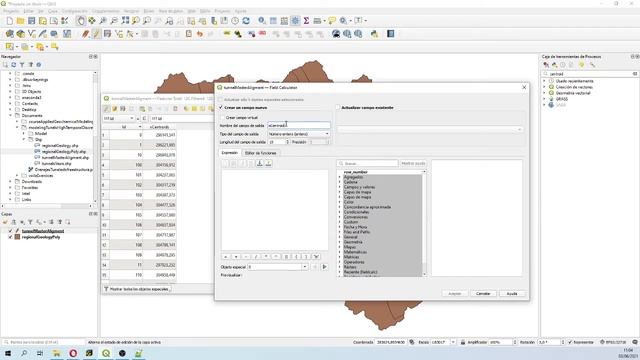Screen dimensions: 640x360
Task: Click the Open Layer Styling icon in Capas panel
Action: point(5,222)
